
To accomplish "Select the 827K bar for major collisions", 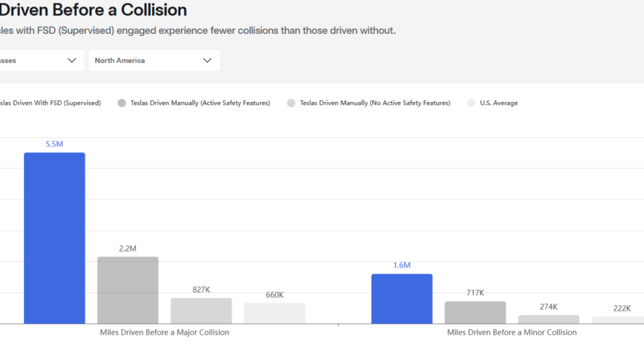I will [201, 311].
